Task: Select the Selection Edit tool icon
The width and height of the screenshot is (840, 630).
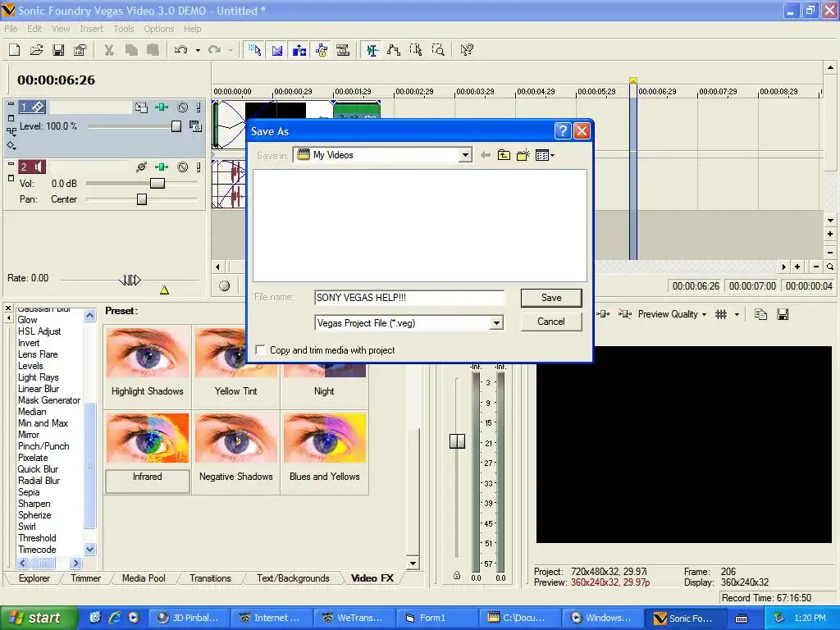Action: [416, 50]
